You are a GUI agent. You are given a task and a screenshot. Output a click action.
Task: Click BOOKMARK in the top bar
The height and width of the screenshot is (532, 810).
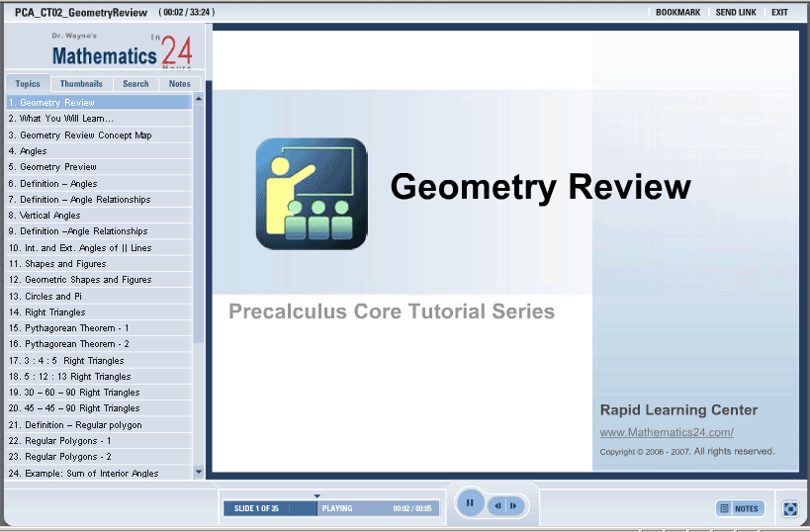677,13
